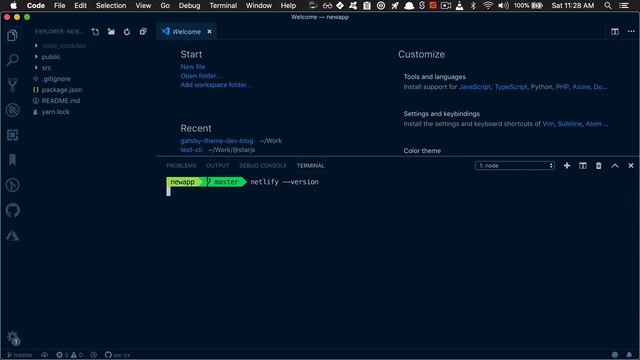
Task: Open the Apple menu
Action: coord(13,6)
